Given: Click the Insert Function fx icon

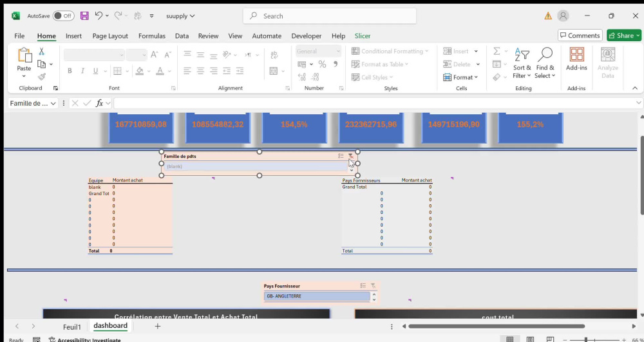Looking at the screenshot, I should (99, 104).
